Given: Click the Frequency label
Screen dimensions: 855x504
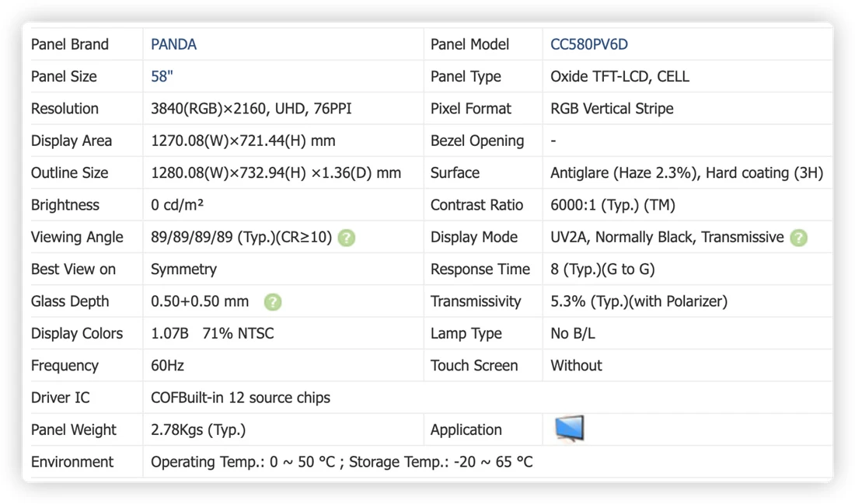Looking at the screenshot, I should (x=65, y=366).
